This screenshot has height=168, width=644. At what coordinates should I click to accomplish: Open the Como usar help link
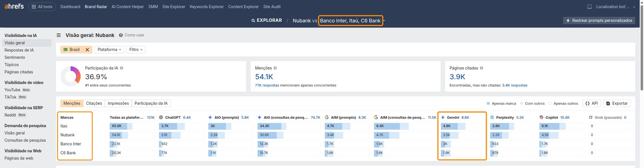pos(132,35)
